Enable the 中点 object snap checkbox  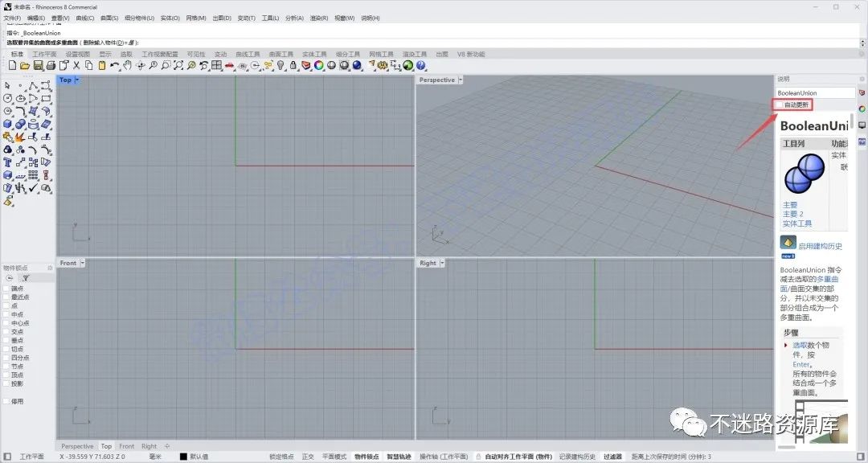[6, 314]
